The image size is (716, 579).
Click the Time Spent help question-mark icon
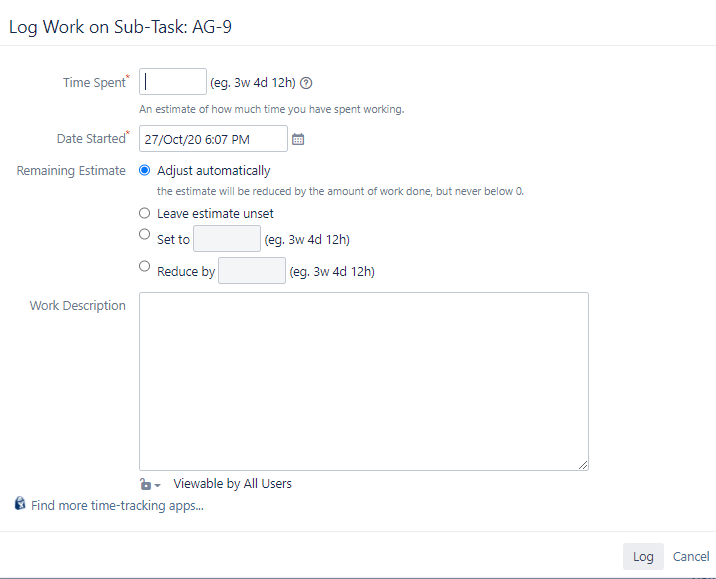point(306,83)
